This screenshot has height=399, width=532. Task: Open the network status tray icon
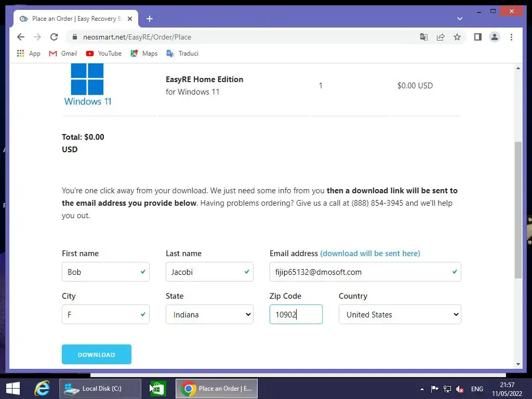(447, 389)
